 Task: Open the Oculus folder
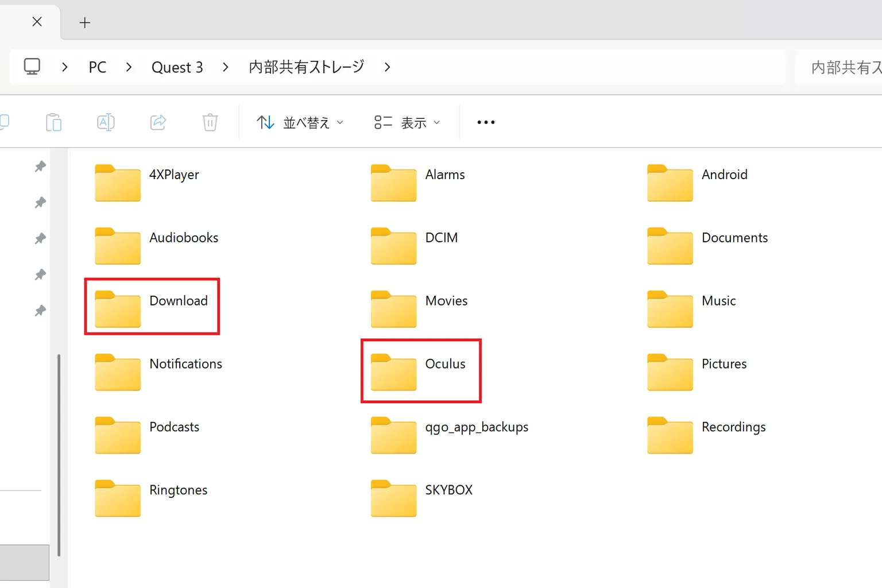(x=418, y=372)
